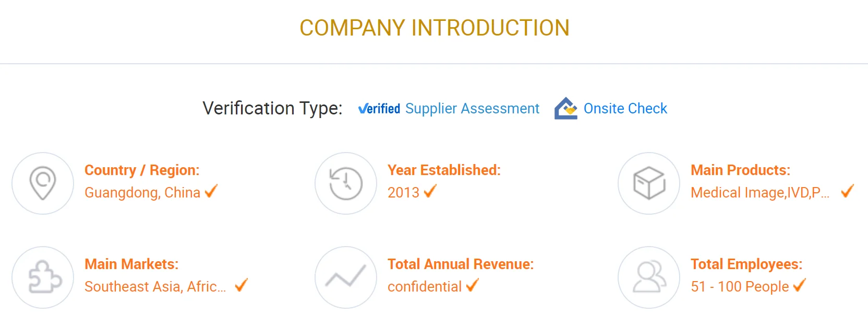Click the checkmark beside confidential
The image size is (868, 314).
[473, 286]
